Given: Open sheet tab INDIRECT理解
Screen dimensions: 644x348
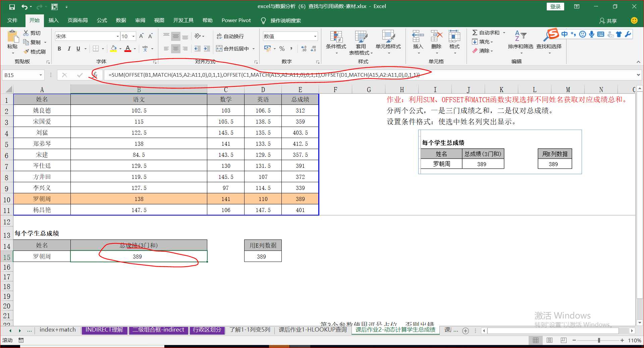Looking at the screenshot, I should (104, 330).
